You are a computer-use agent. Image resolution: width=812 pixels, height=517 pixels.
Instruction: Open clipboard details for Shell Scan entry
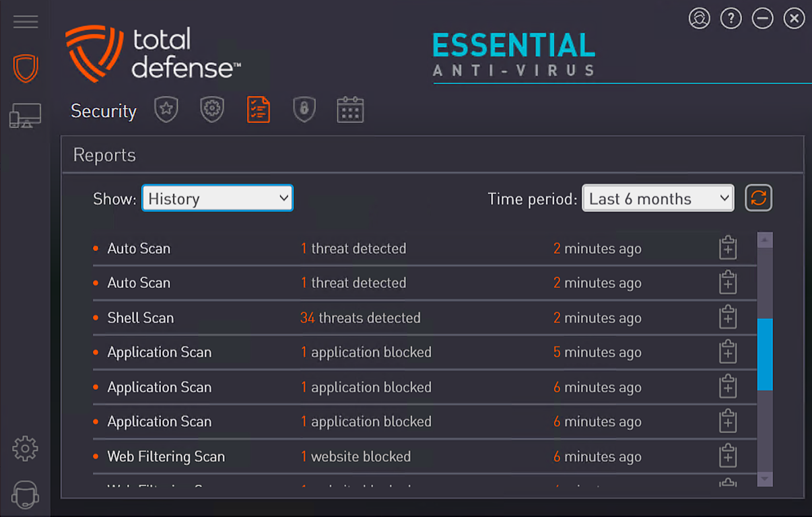[728, 317]
